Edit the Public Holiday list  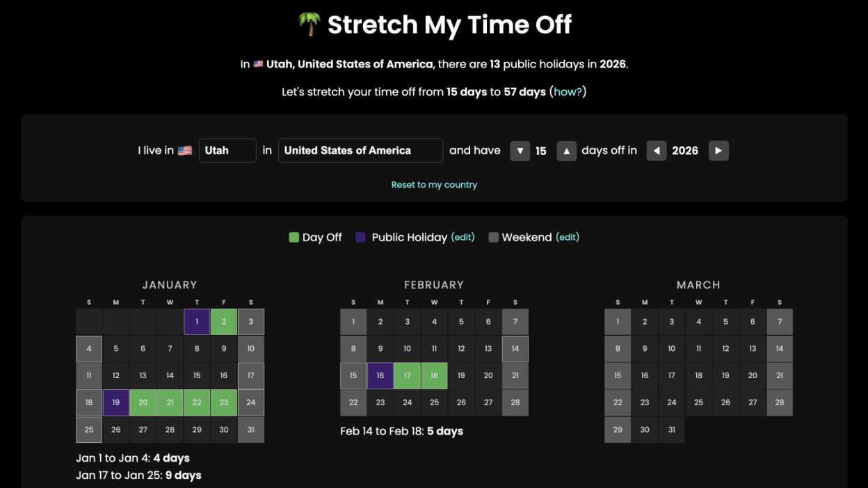point(463,237)
